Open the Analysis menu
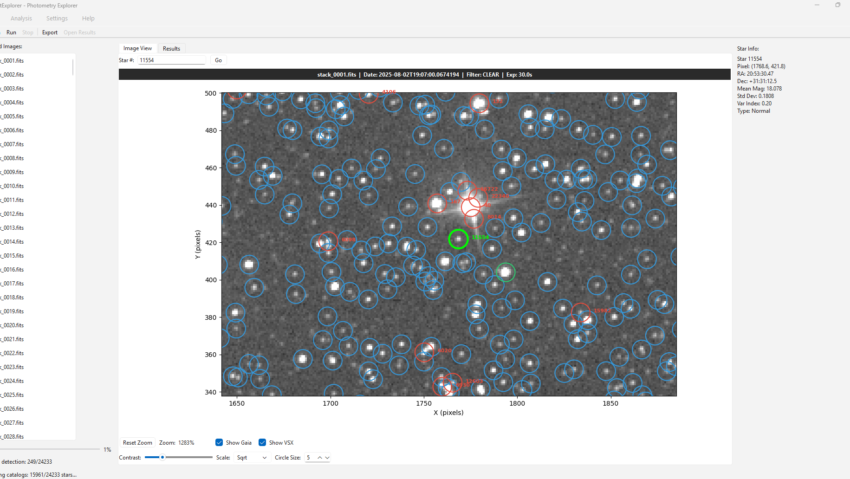 coord(21,18)
